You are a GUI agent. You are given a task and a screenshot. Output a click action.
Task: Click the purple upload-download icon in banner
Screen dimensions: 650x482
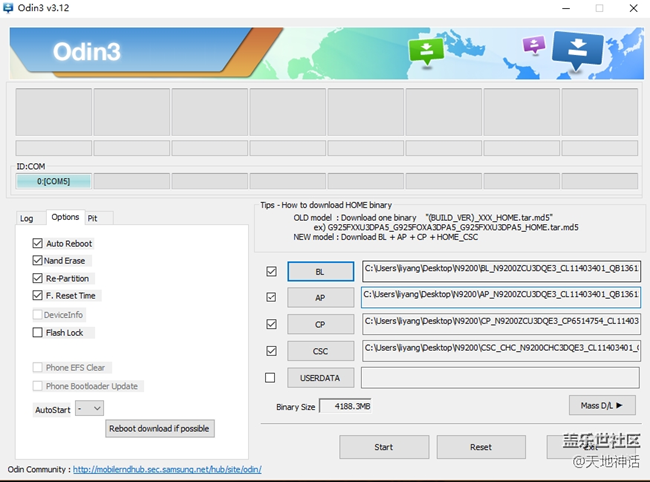534,44
